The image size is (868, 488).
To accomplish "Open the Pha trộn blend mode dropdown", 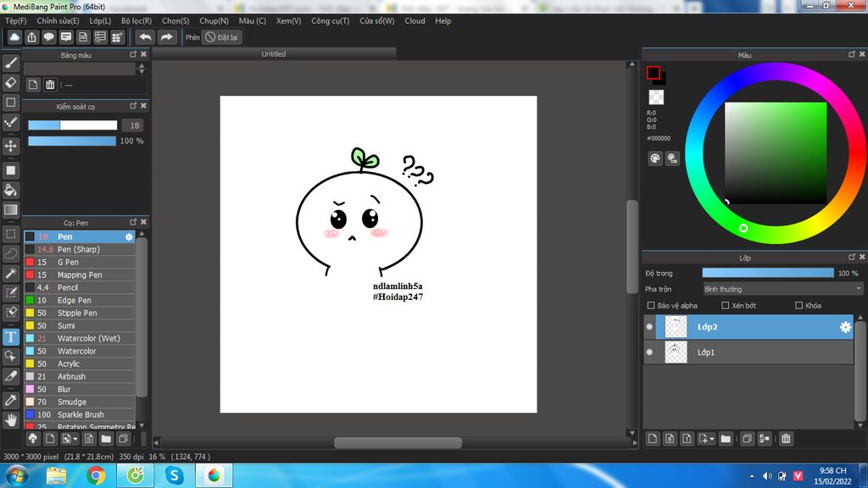I will coord(782,289).
